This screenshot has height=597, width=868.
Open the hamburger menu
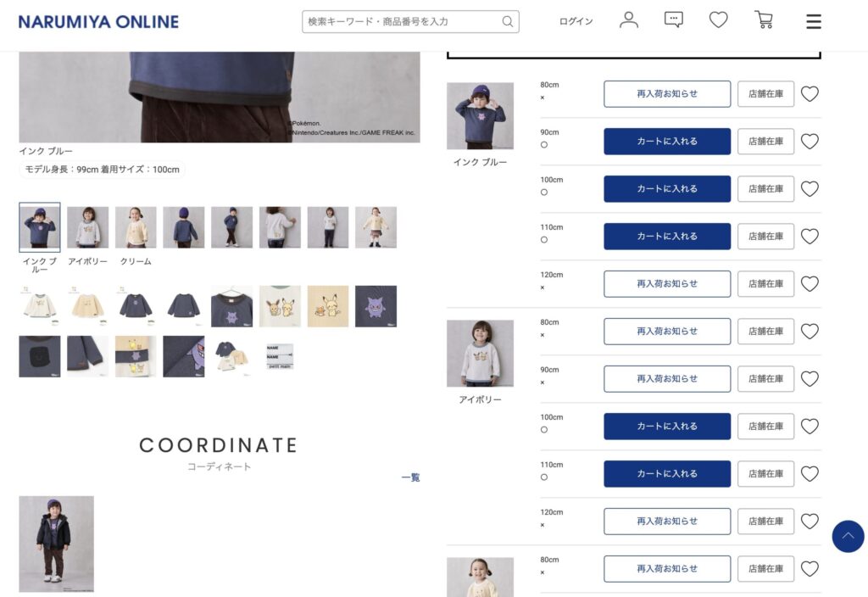[x=813, y=21]
